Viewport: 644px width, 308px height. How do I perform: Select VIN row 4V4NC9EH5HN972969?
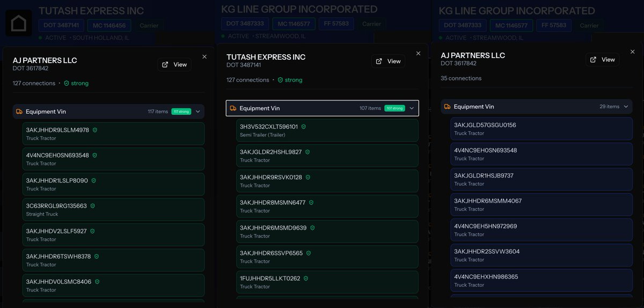[x=541, y=230]
